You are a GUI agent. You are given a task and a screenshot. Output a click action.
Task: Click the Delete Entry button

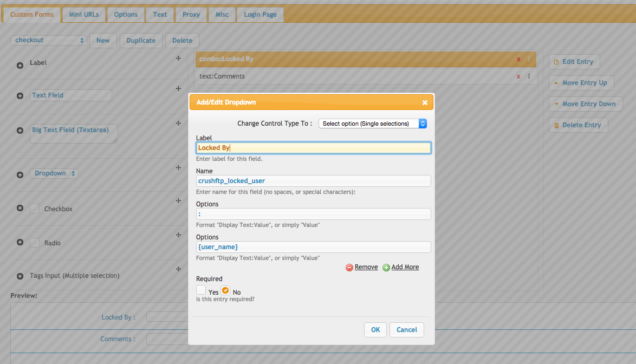pos(579,125)
